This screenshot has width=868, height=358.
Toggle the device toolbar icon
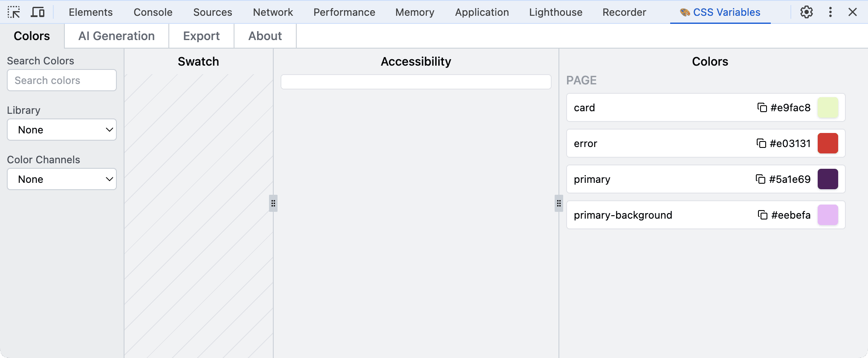click(38, 12)
